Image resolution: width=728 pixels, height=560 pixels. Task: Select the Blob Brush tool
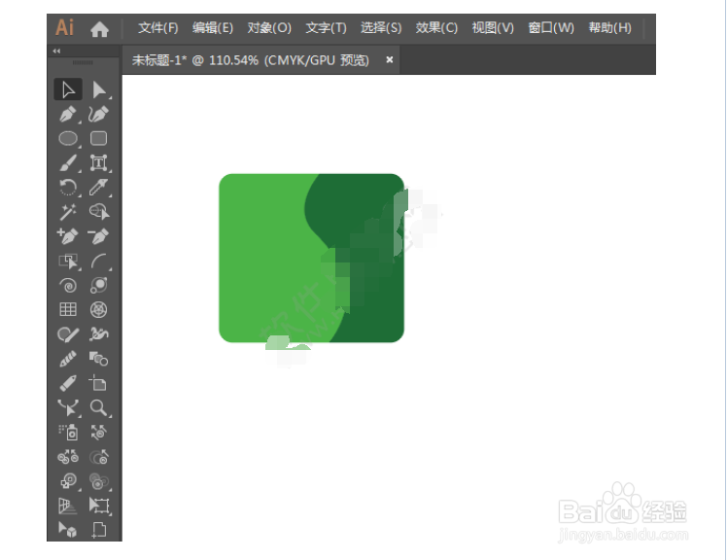click(x=68, y=333)
